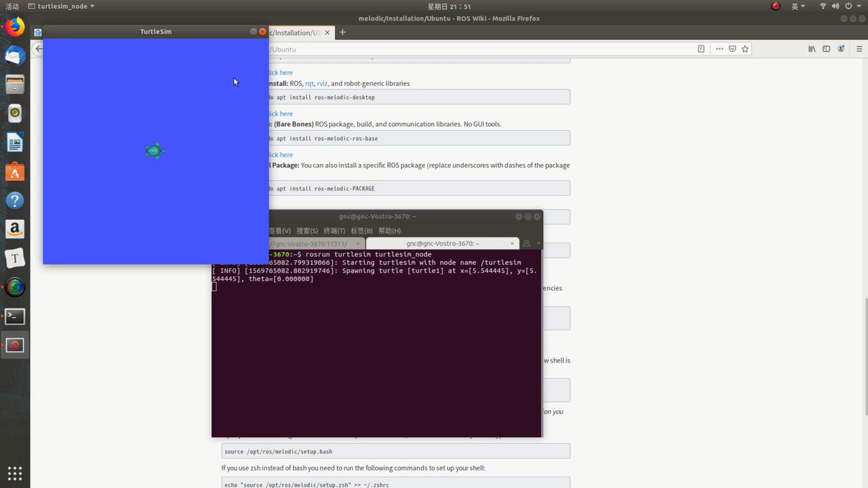Show Applications grid at dock bottom
The height and width of the screenshot is (488, 868).
[15, 473]
